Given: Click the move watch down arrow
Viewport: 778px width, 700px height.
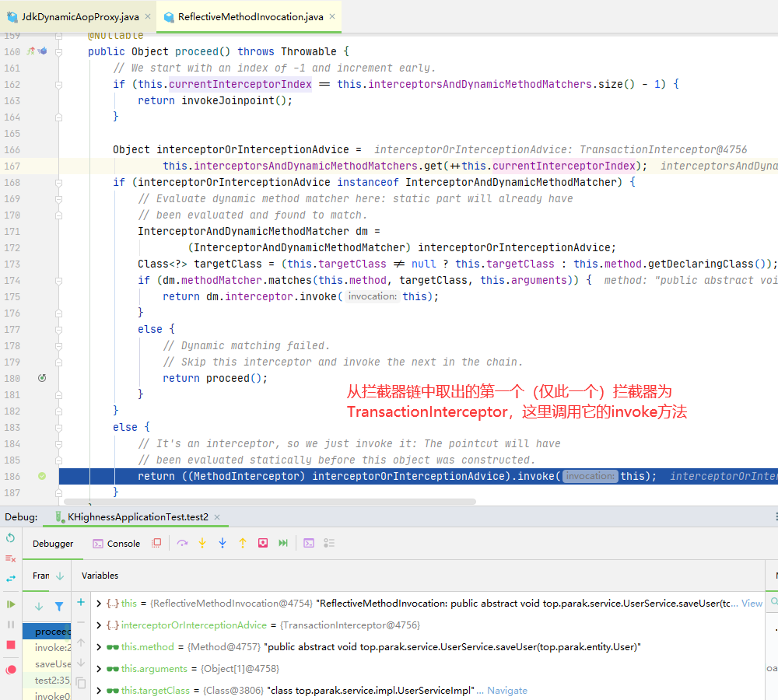Looking at the screenshot, I should click(x=81, y=663).
